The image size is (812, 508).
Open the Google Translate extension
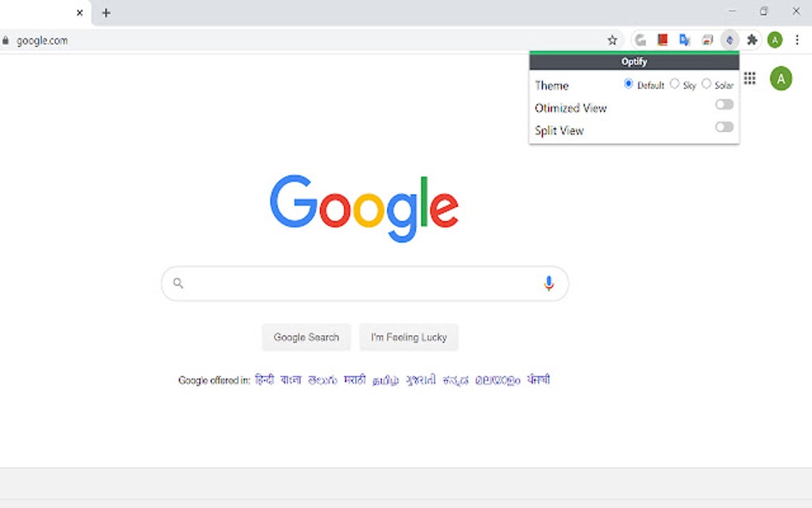(x=684, y=39)
